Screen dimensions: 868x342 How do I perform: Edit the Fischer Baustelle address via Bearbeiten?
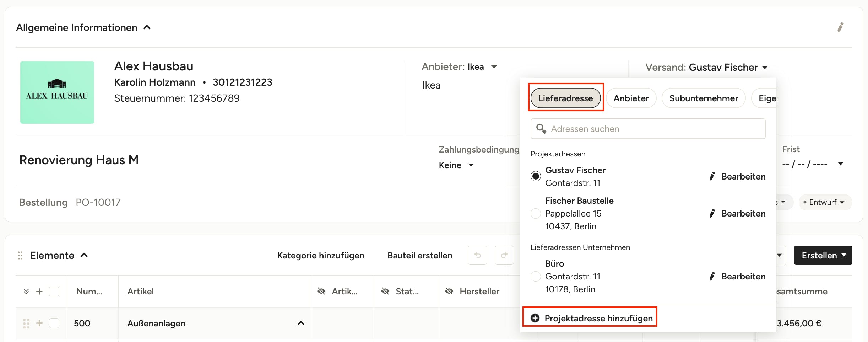tap(737, 213)
